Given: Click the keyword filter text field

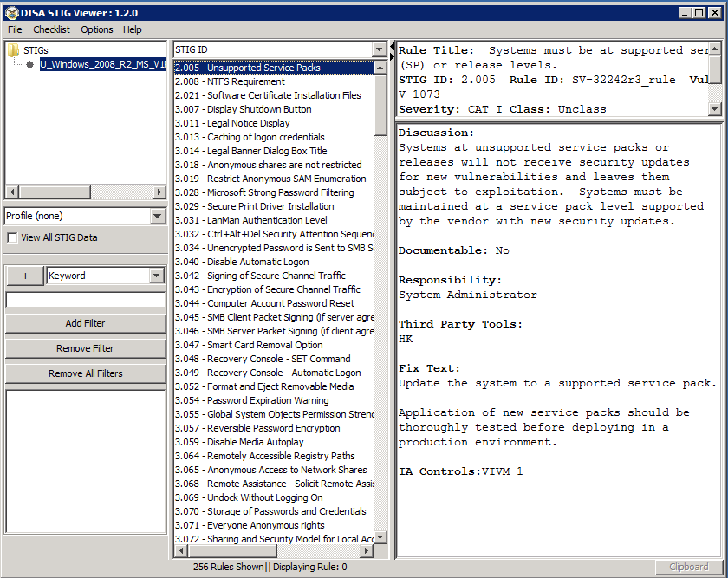Looking at the screenshot, I should point(86,300).
